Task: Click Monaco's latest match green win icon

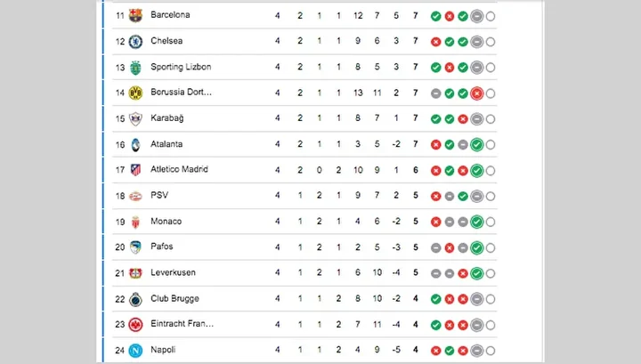Action: 476,222
